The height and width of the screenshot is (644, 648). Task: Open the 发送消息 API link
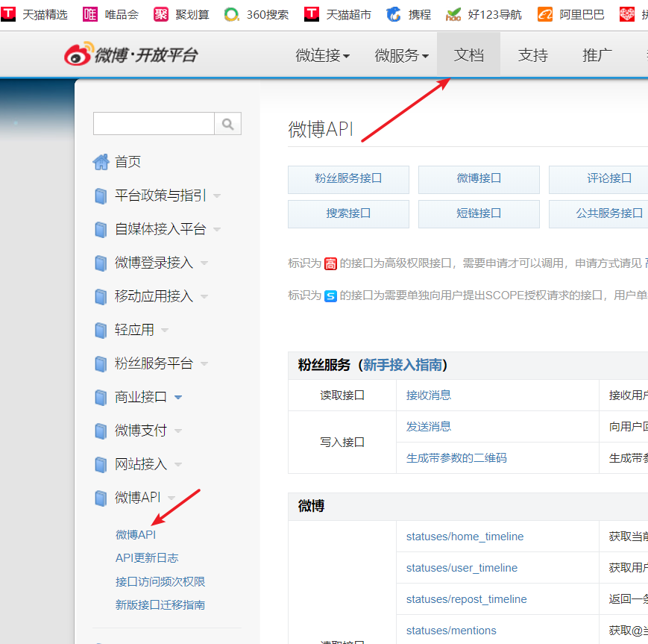(x=429, y=426)
